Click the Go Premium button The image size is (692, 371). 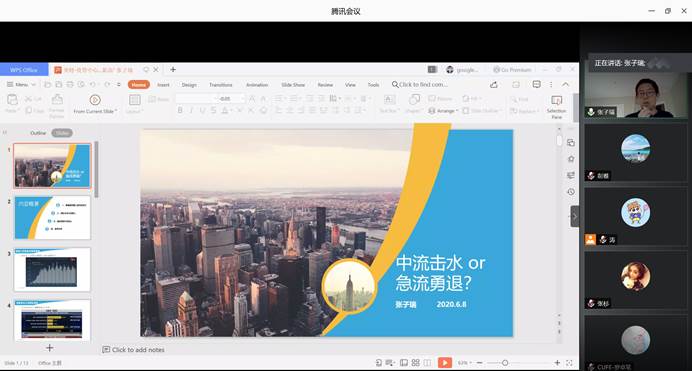point(512,70)
